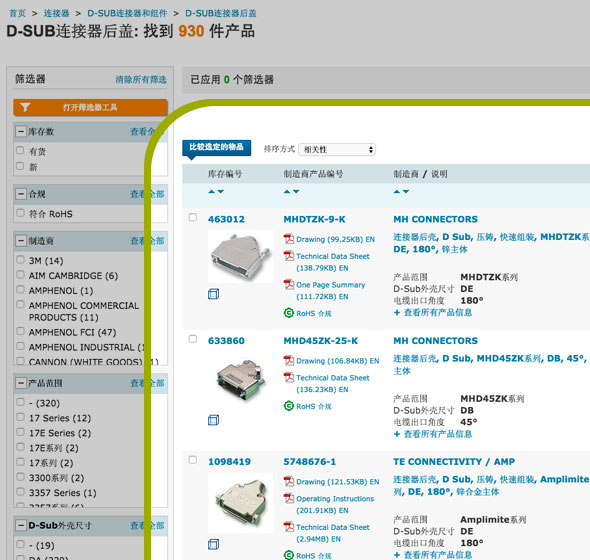The width and height of the screenshot is (590, 560).
Task: Select compare checkbox for product 633860
Action: (x=193, y=339)
